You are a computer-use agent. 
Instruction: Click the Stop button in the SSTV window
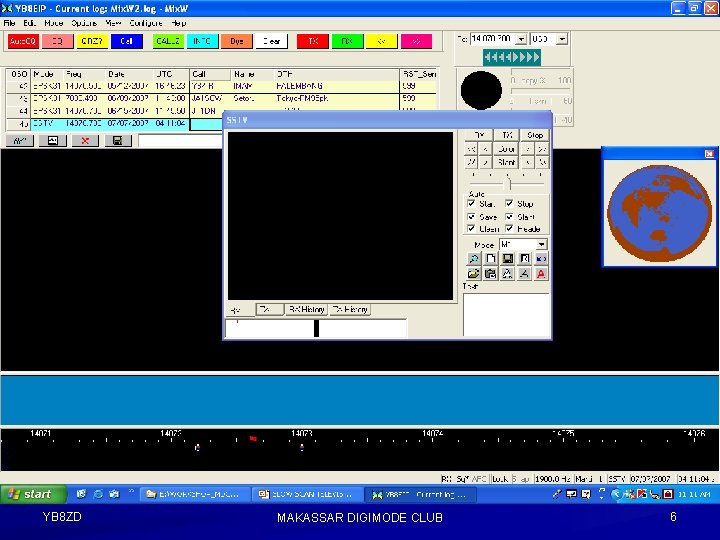pos(535,135)
